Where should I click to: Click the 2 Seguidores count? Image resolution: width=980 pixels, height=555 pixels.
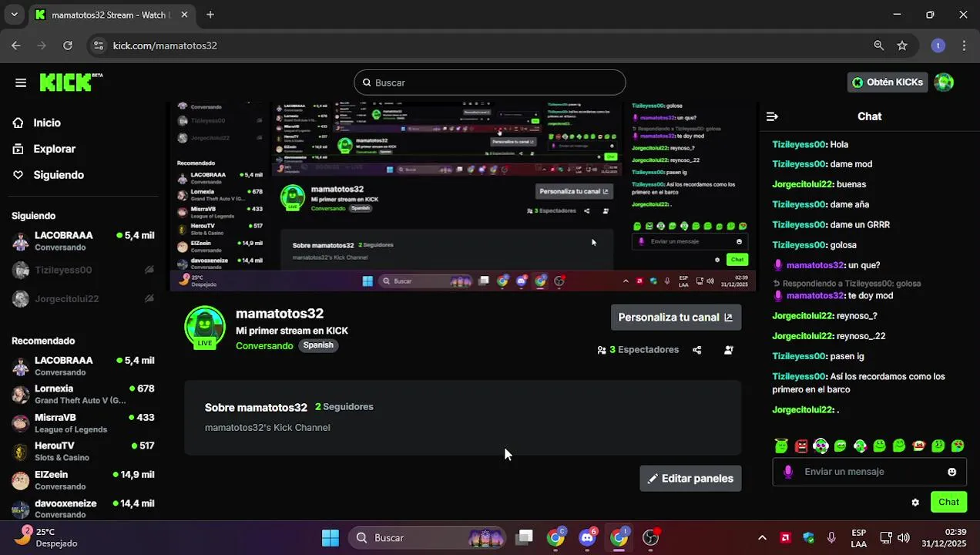tap(344, 407)
